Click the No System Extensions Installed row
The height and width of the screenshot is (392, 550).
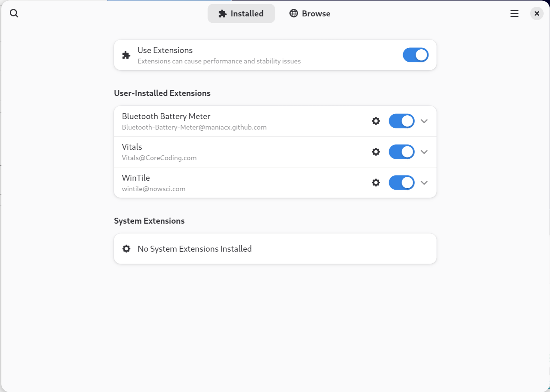pyautogui.click(x=275, y=249)
